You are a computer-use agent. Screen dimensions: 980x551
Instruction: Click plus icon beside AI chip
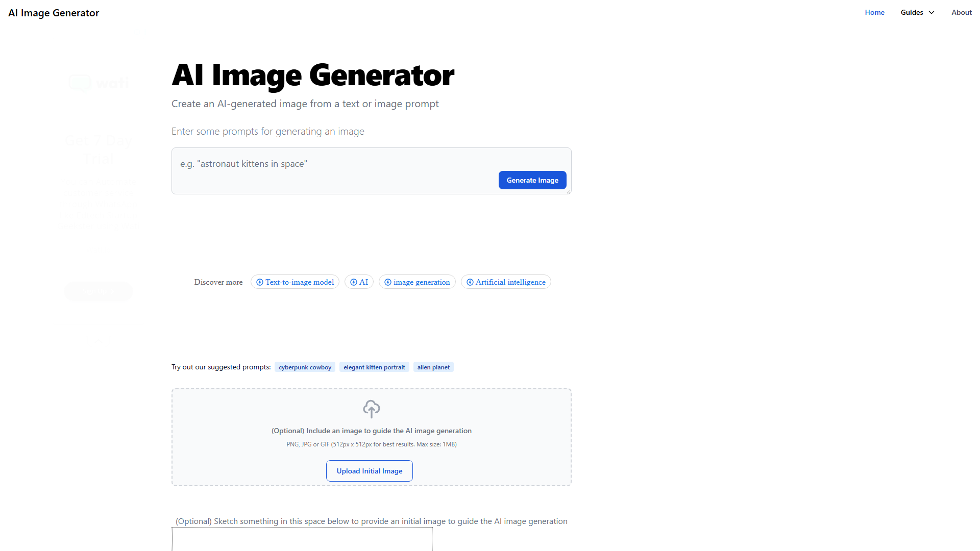point(354,282)
